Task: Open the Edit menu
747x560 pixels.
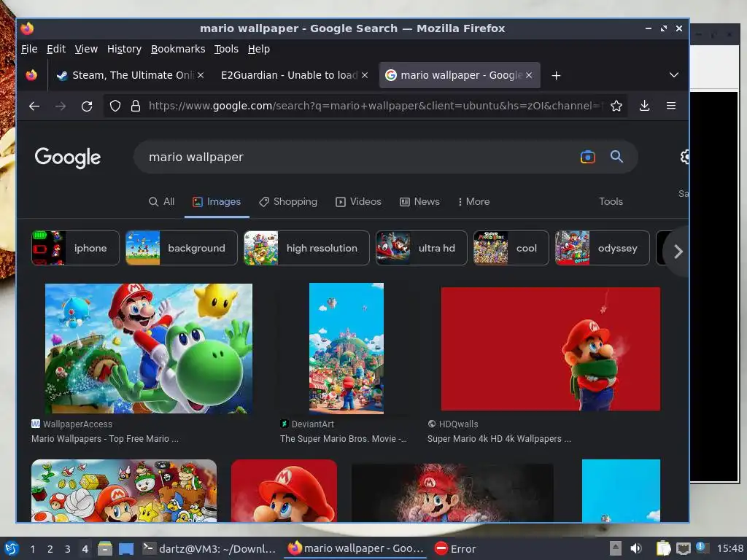Action: [55, 49]
